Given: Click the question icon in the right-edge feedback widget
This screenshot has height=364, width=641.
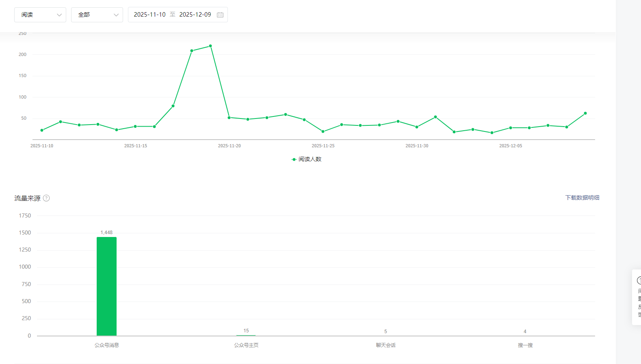Looking at the screenshot, I should [639, 280].
